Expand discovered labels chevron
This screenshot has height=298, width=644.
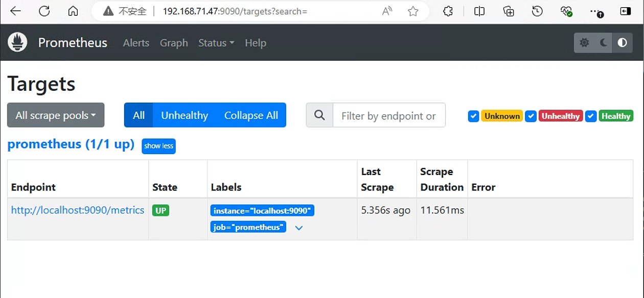(x=299, y=228)
